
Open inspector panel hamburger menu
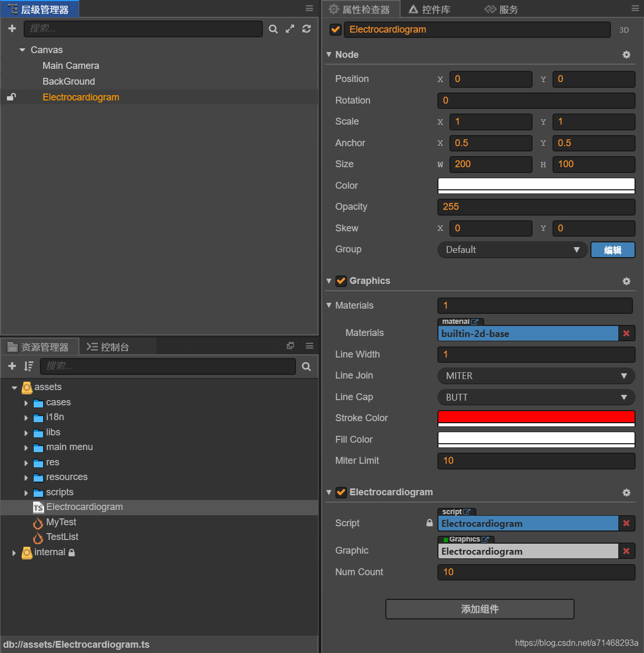coord(635,8)
